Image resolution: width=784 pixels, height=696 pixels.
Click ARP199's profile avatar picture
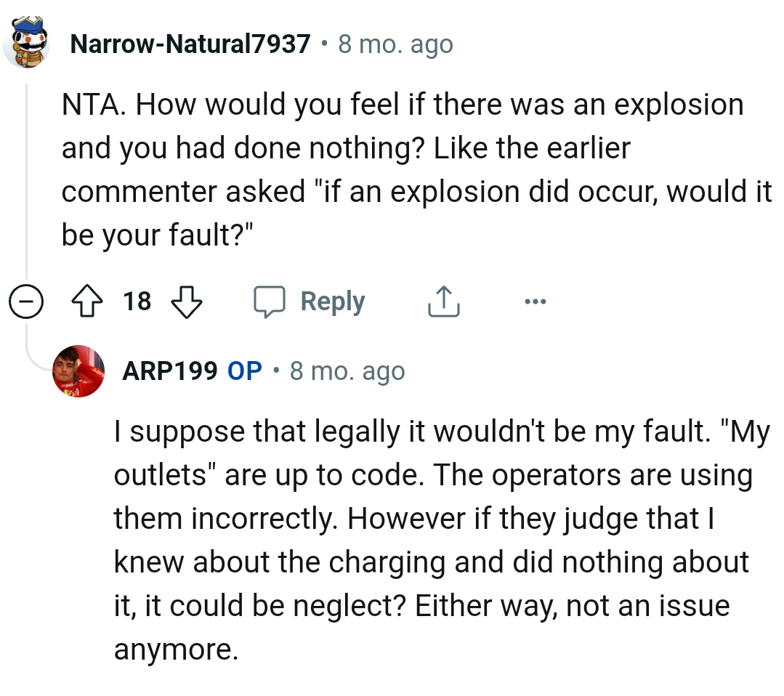tap(79, 371)
